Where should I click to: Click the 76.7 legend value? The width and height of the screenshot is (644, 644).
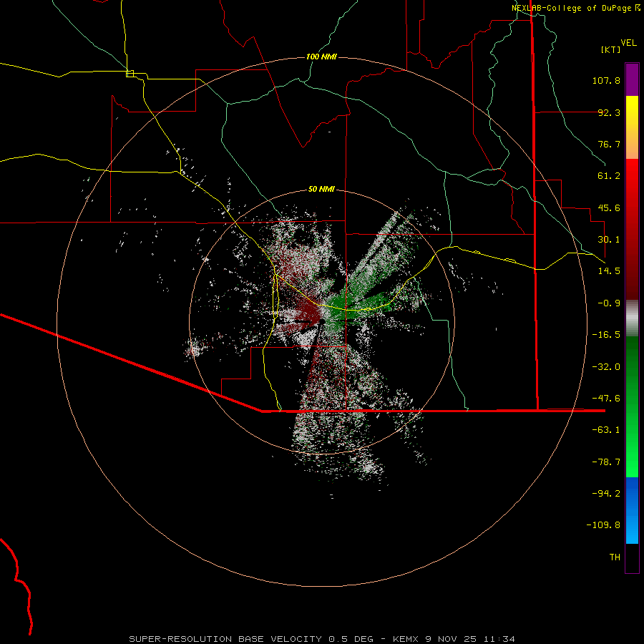click(x=609, y=144)
